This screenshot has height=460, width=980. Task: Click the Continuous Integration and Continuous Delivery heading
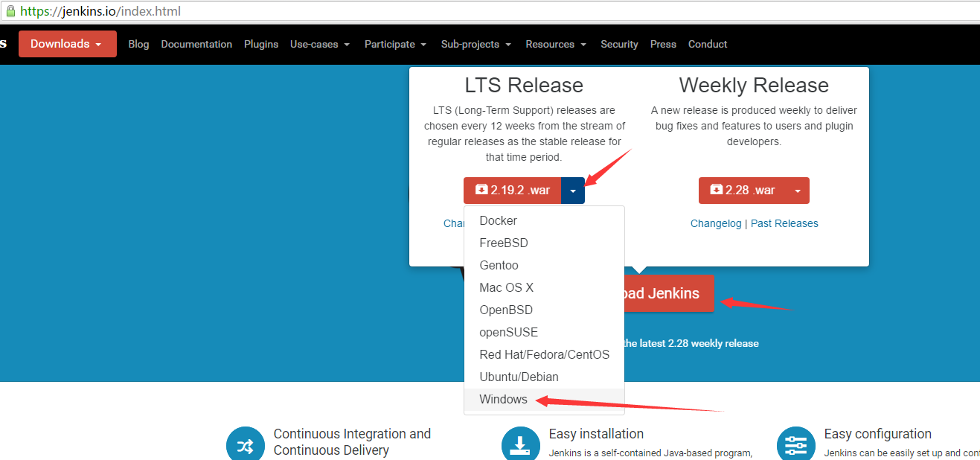click(x=352, y=442)
